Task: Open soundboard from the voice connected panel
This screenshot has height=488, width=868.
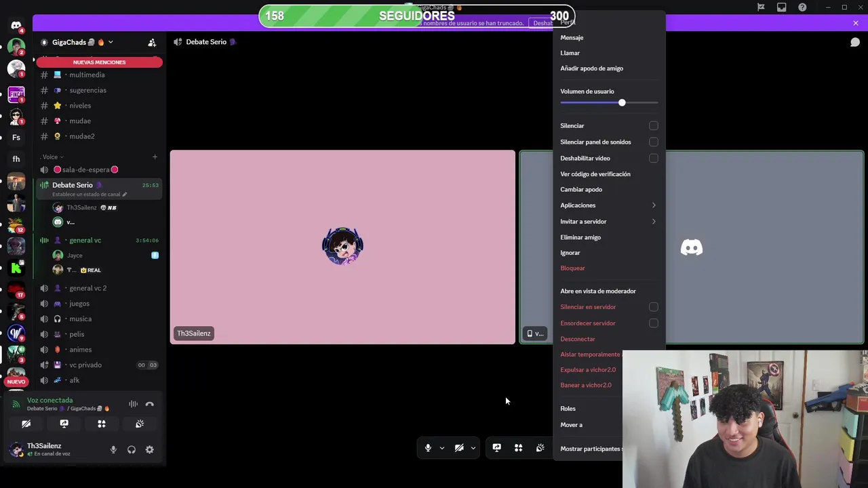Action: (140, 424)
